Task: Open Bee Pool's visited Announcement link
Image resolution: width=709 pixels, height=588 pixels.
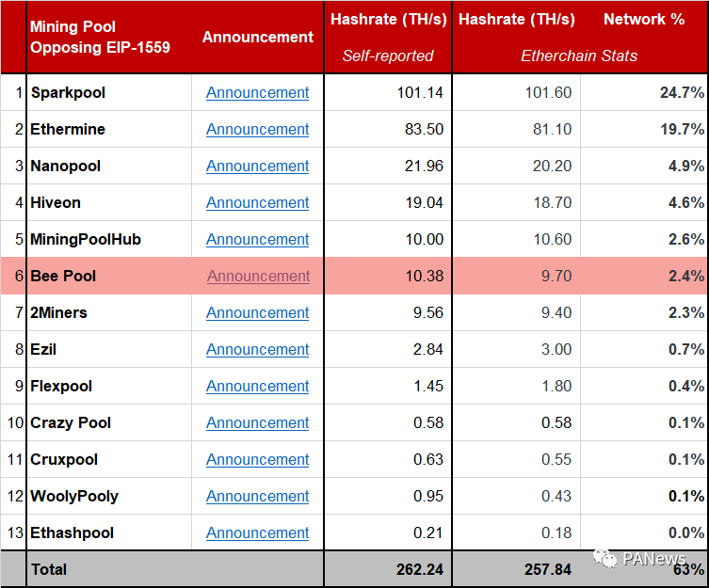Action: [257, 276]
